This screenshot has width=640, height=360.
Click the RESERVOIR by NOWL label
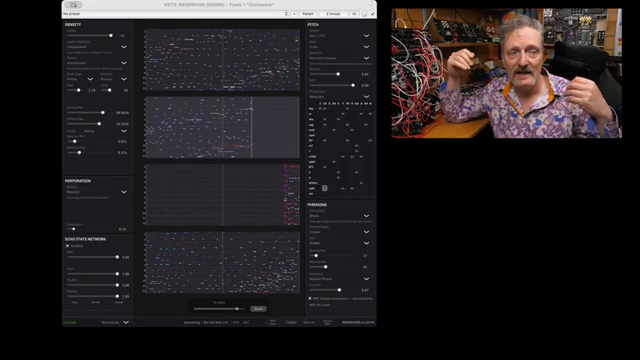point(358,322)
